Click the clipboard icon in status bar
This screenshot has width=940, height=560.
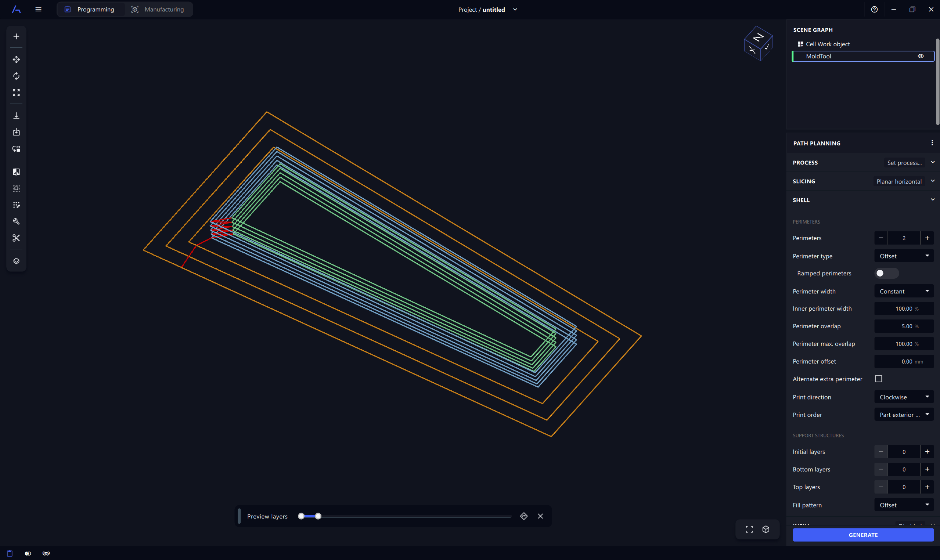[10, 553]
